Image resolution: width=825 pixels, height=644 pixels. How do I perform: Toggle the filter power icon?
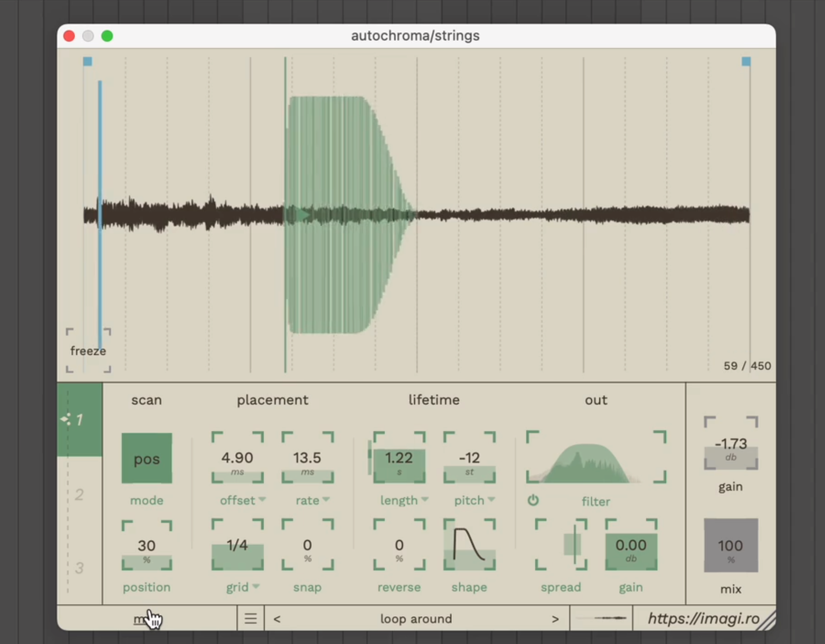(x=533, y=500)
